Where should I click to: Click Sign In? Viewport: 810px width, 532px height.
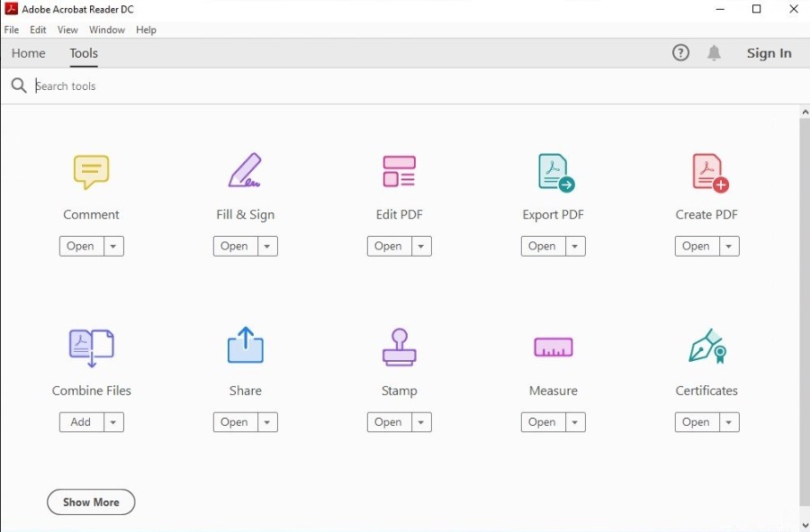pyautogui.click(x=769, y=53)
